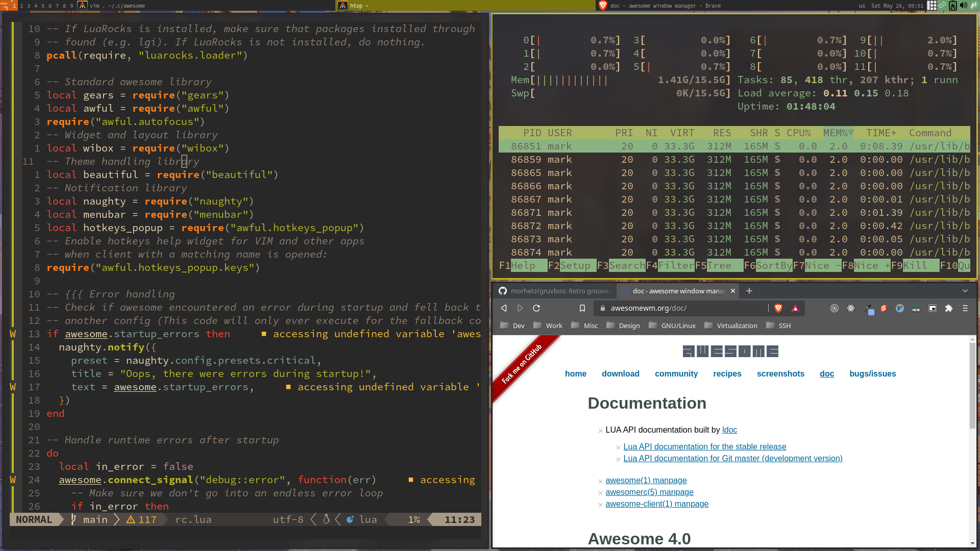980x551 pixels.
Task: Click the MEM% column header in htop
Action: 838,133
